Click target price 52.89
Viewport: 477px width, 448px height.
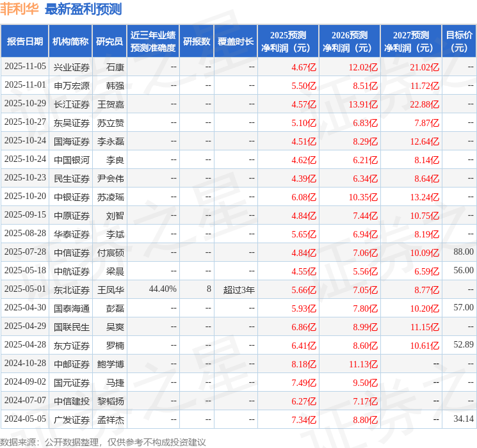click(x=464, y=344)
